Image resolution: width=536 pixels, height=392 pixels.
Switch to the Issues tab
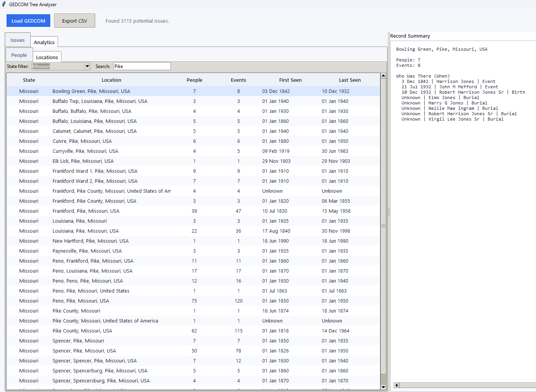pos(17,40)
